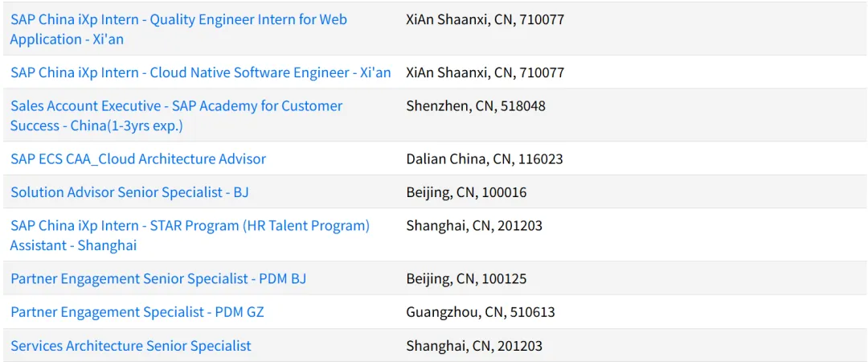Viewport: 868px width, 362px height.
Task: Open Partner Engagement Senior Specialist - PDM BJ
Action: (158, 279)
